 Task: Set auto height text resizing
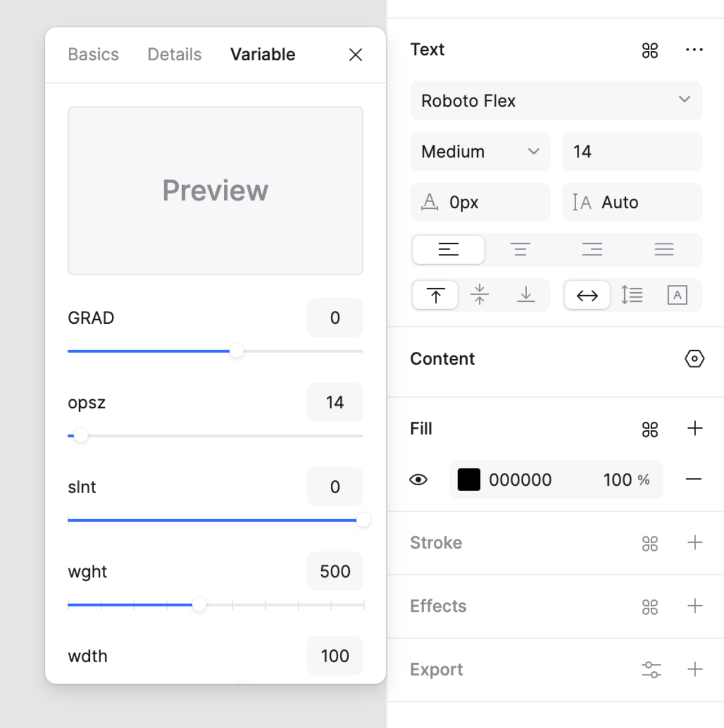(632, 295)
